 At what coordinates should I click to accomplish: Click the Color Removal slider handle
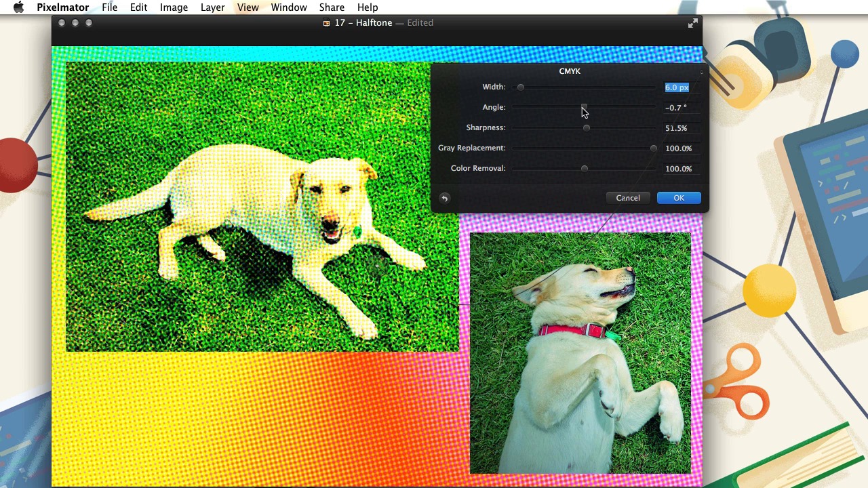pos(585,169)
